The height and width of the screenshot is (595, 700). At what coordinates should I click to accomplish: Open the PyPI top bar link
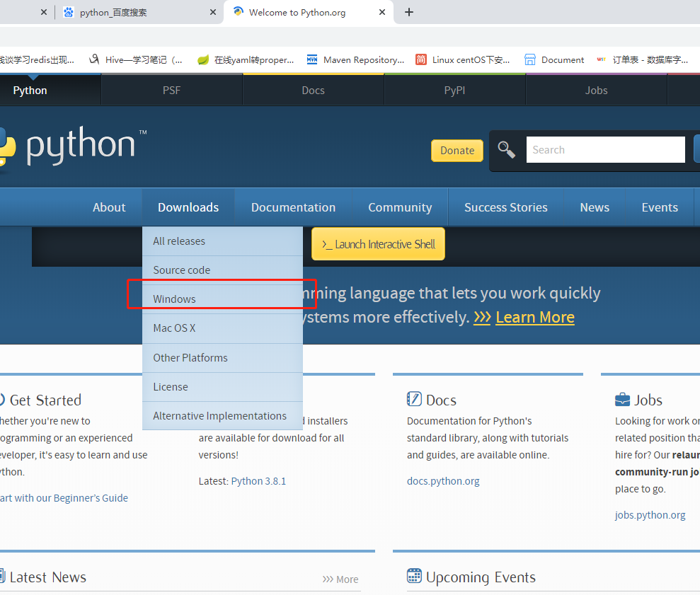pyautogui.click(x=454, y=91)
